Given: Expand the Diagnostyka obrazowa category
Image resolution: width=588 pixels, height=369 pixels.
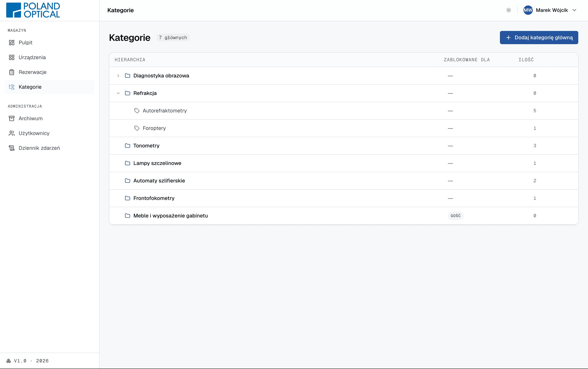Looking at the screenshot, I should pos(118,76).
